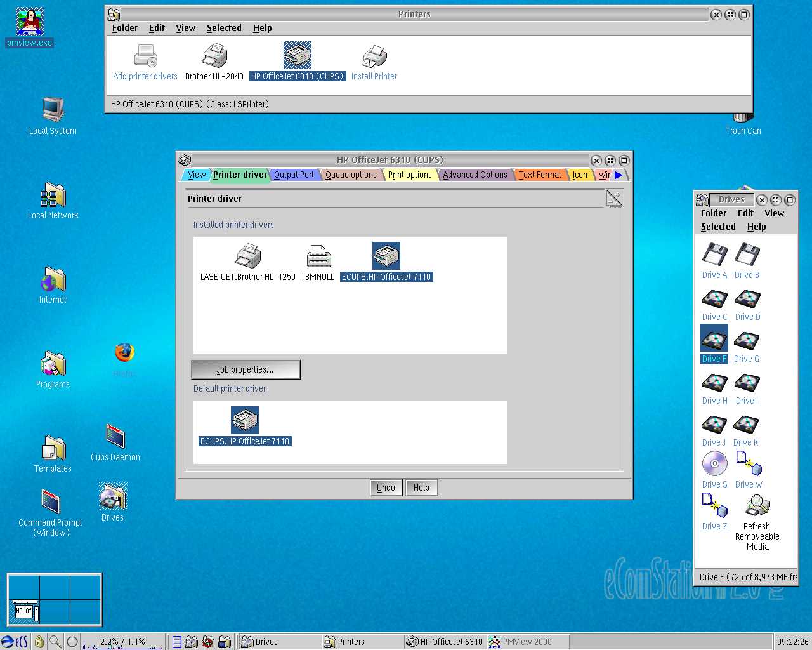The height and width of the screenshot is (650, 812).
Task: Switch to Printers window via taskbar button
Action: (x=362, y=642)
